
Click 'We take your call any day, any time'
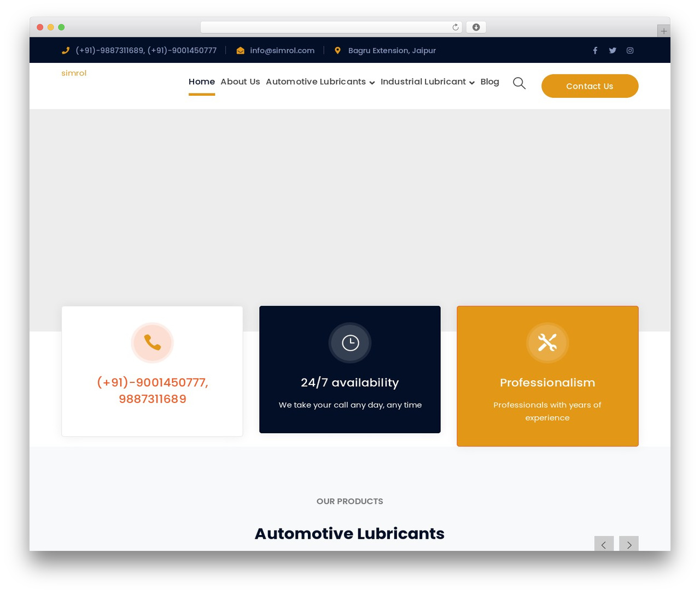(x=350, y=405)
